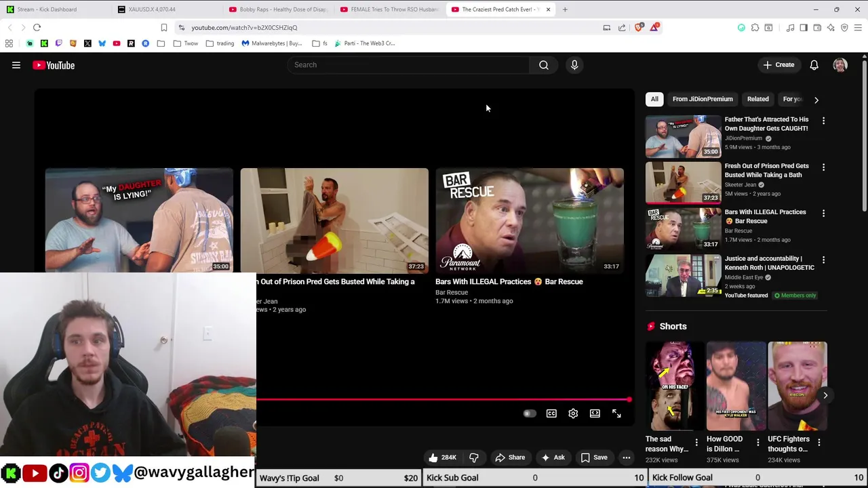Open the Bluesky butterfly bookmark
The width and height of the screenshot is (868, 488).
(102, 43)
